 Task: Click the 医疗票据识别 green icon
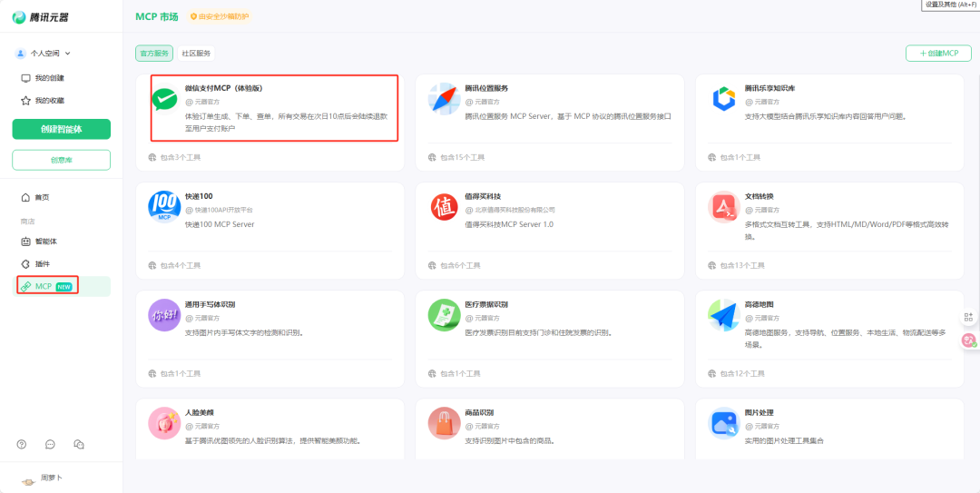[x=444, y=315]
